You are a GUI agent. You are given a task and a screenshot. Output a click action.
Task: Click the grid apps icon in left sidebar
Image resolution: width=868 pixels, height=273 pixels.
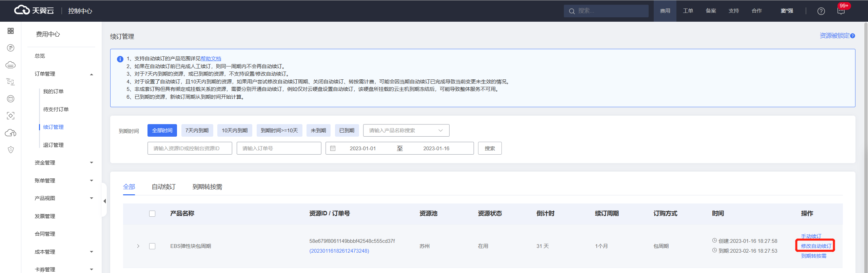point(11,31)
